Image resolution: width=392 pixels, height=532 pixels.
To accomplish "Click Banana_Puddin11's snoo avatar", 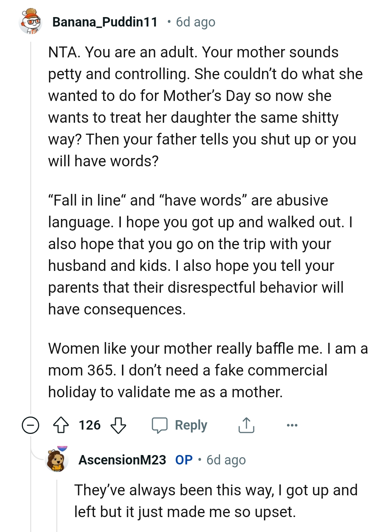I will coord(31,23).
